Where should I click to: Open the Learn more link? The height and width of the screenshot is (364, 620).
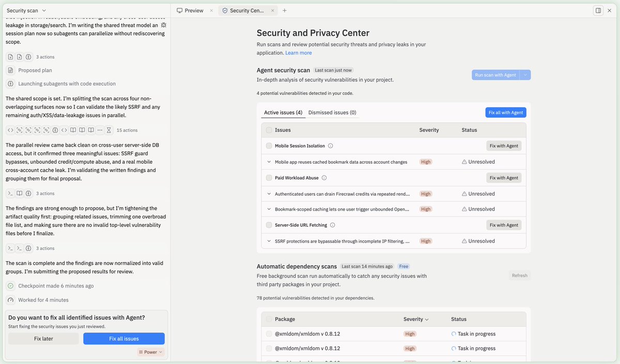click(299, 53)
